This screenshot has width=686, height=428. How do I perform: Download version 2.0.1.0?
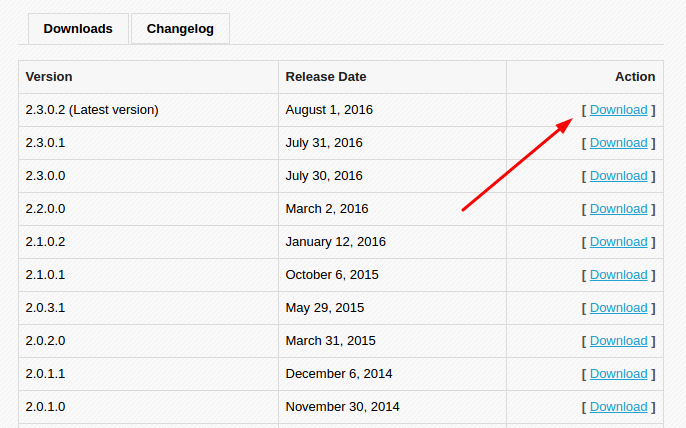618,407
